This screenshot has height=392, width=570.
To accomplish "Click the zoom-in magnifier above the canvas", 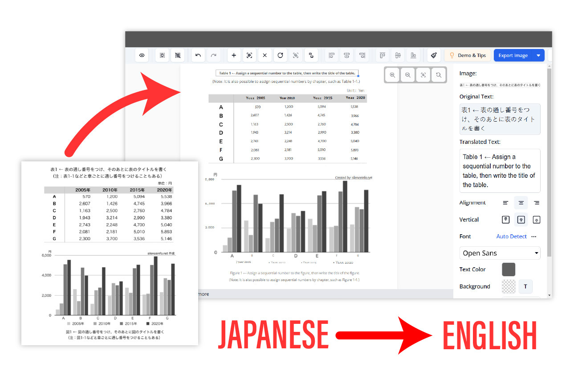I will (392, 75).
